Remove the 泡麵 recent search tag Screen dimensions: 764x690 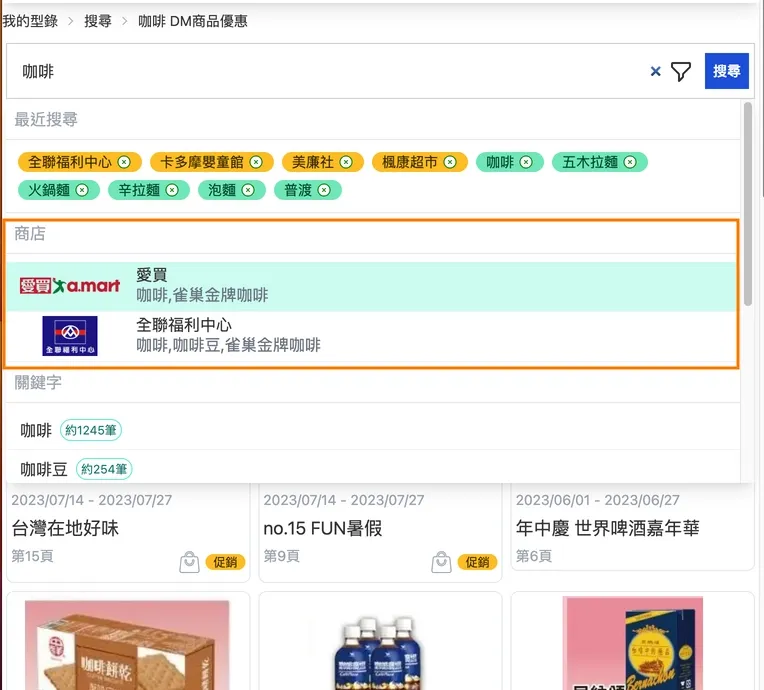(248, 190)
